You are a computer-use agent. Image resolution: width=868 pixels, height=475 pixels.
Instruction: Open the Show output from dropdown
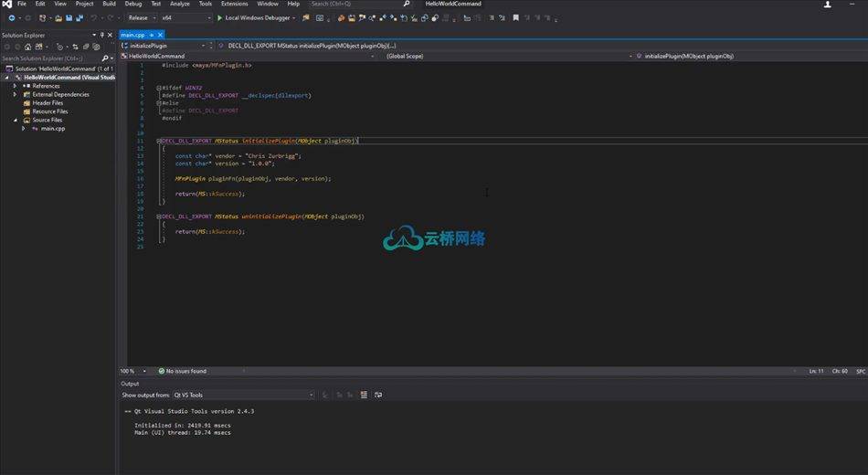pos(311,395)
